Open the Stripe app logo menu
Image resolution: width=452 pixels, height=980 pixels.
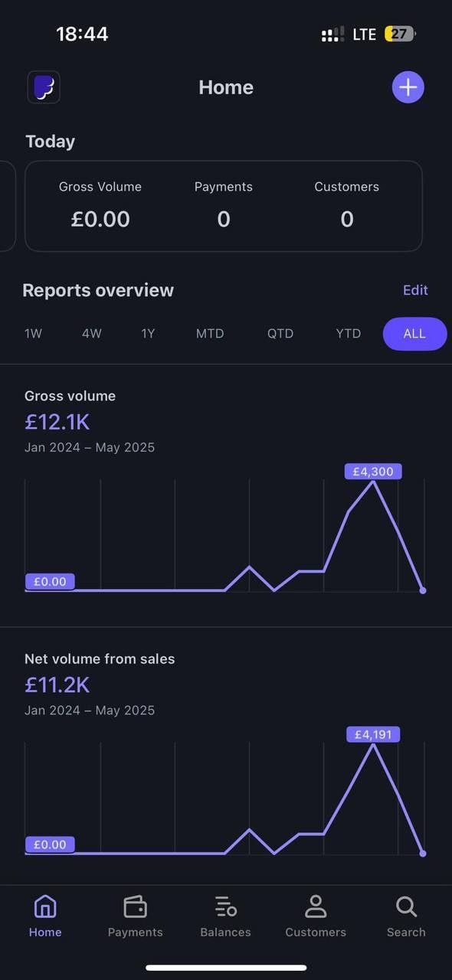click(x=44, y=87)
